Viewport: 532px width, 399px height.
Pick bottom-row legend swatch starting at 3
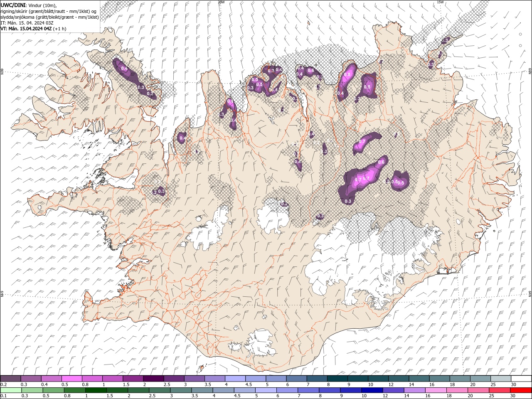point(181,390)
